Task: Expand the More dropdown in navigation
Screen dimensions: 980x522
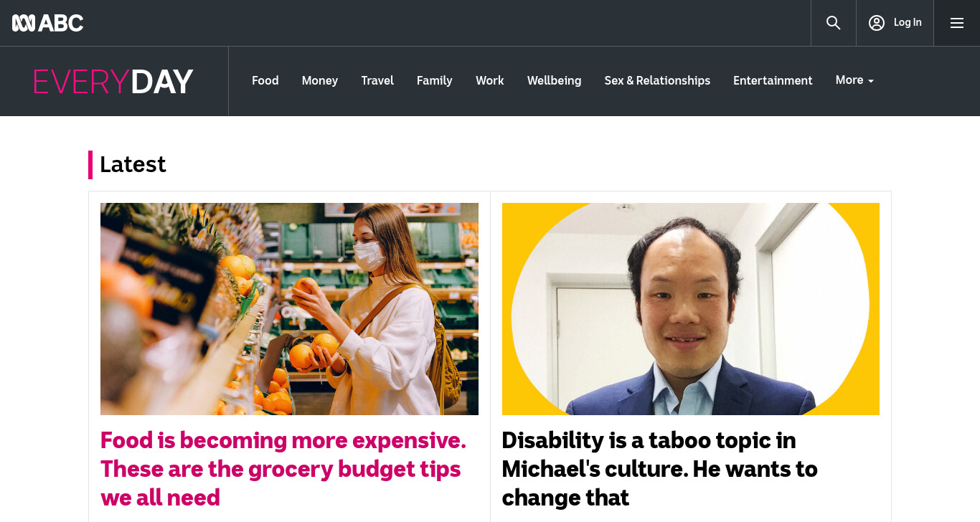Action: click(854, 80)
